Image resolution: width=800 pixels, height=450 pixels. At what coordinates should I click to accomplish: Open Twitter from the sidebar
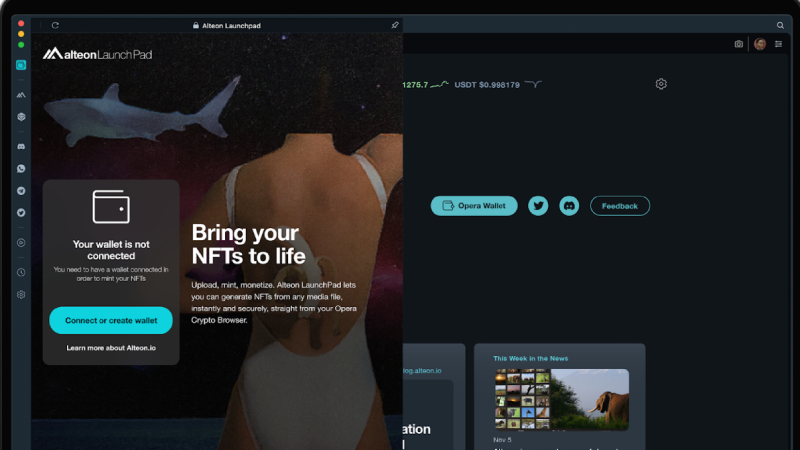tap(21, 213)
